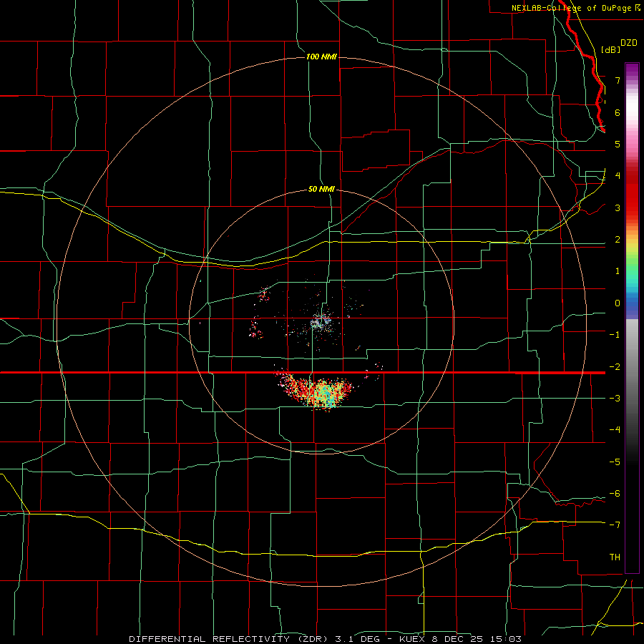The height and width of the screenshot is (644, 644).
Task: Click the -5 dB tick on the color scale
Action: point(615,462)
